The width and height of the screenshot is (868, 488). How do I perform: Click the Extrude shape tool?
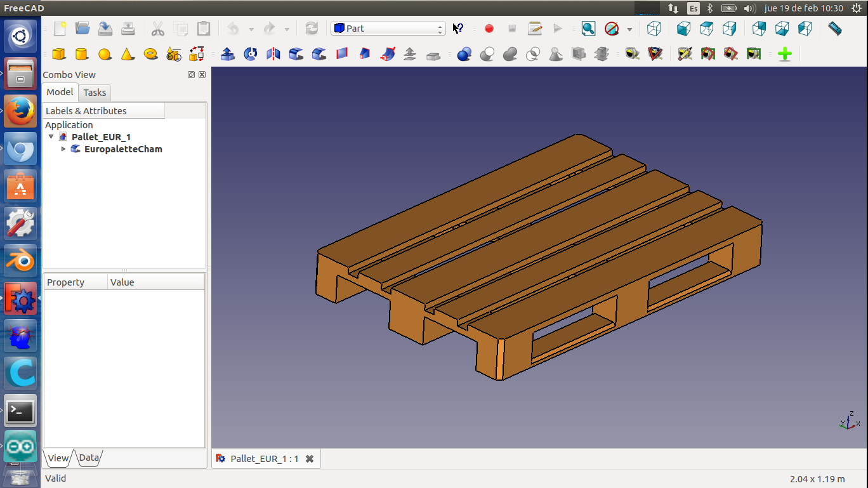click(228, 54)
